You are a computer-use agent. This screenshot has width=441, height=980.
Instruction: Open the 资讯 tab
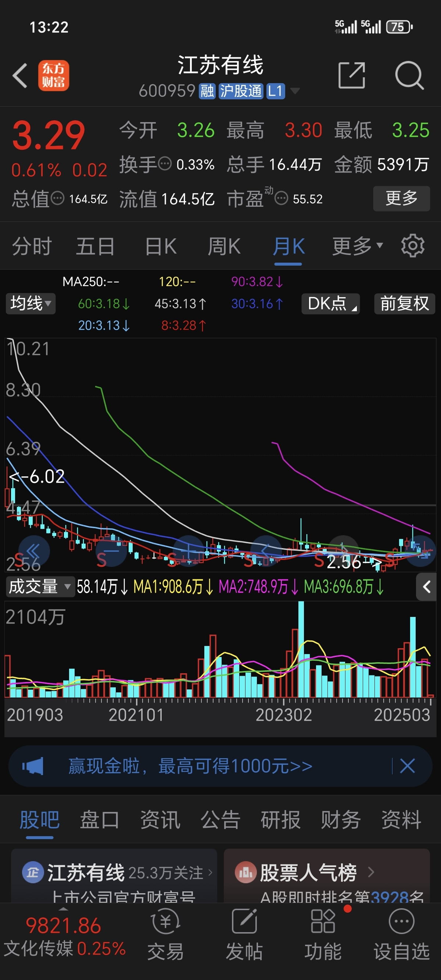(x=160, y=820)
